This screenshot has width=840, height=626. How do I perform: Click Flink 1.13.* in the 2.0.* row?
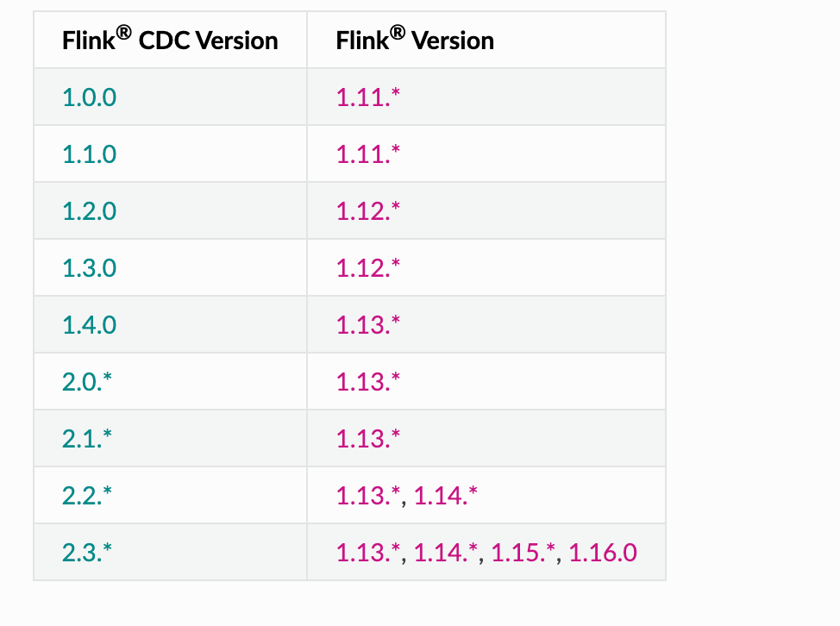[x=368, y=381]
